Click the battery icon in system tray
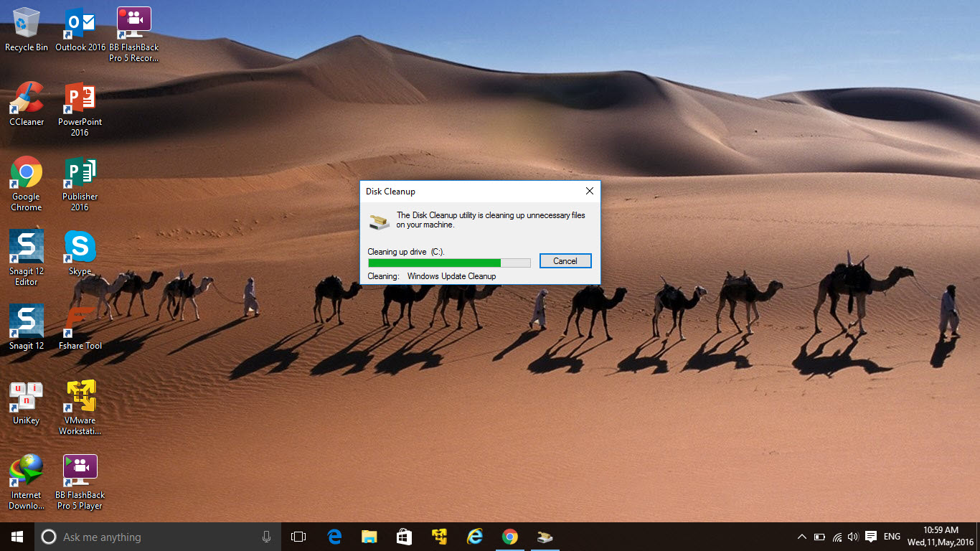This screenshot has width=980, height=551. point(819,537)
